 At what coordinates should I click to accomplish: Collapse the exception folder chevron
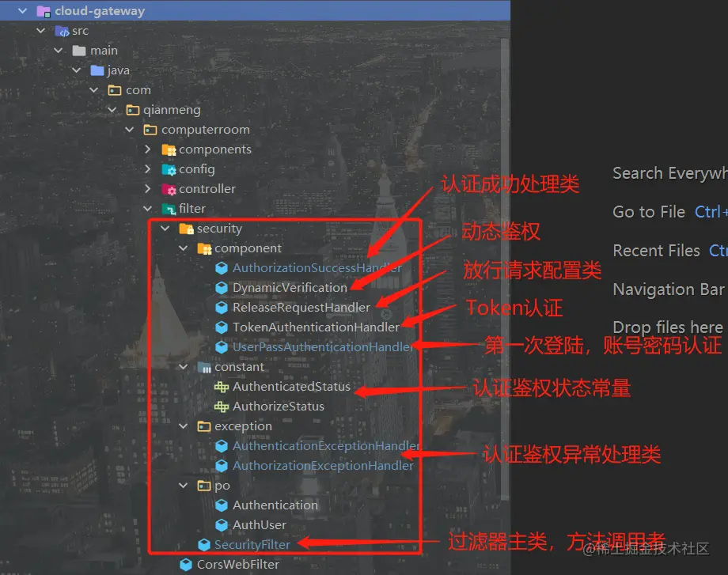click(x=184, y=426)
